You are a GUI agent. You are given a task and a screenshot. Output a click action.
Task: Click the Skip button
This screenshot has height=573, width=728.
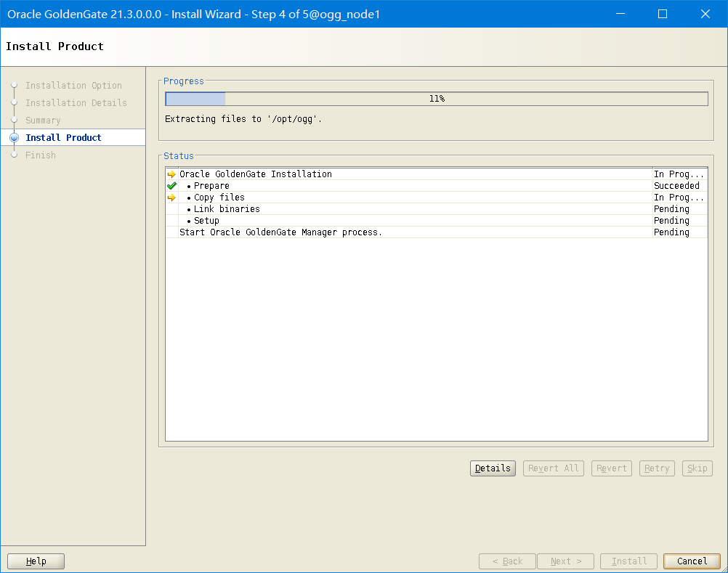[x=697, y=468]
